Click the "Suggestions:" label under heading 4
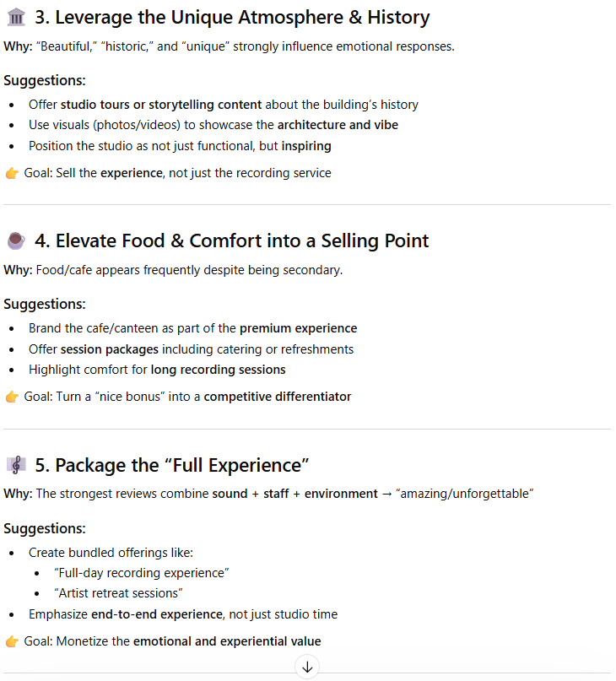 pyautogui.click(x=45, y=305)
